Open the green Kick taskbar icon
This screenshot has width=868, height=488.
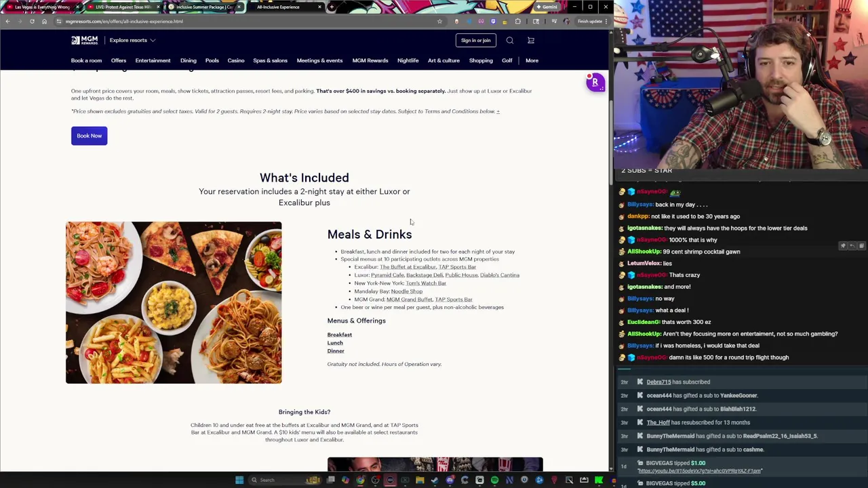click(x=599, y=480)
